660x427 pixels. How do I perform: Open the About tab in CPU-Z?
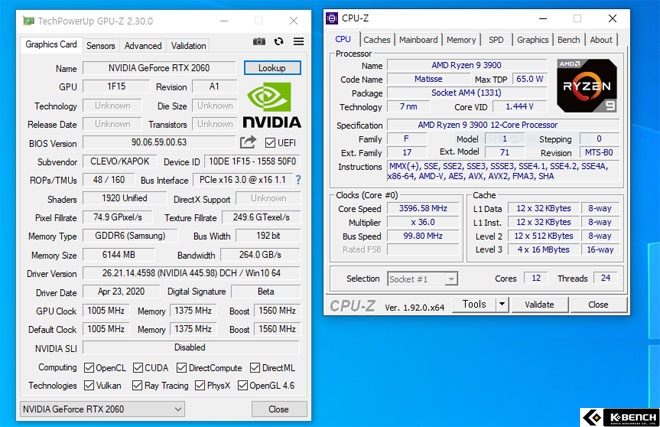point(601,40)
